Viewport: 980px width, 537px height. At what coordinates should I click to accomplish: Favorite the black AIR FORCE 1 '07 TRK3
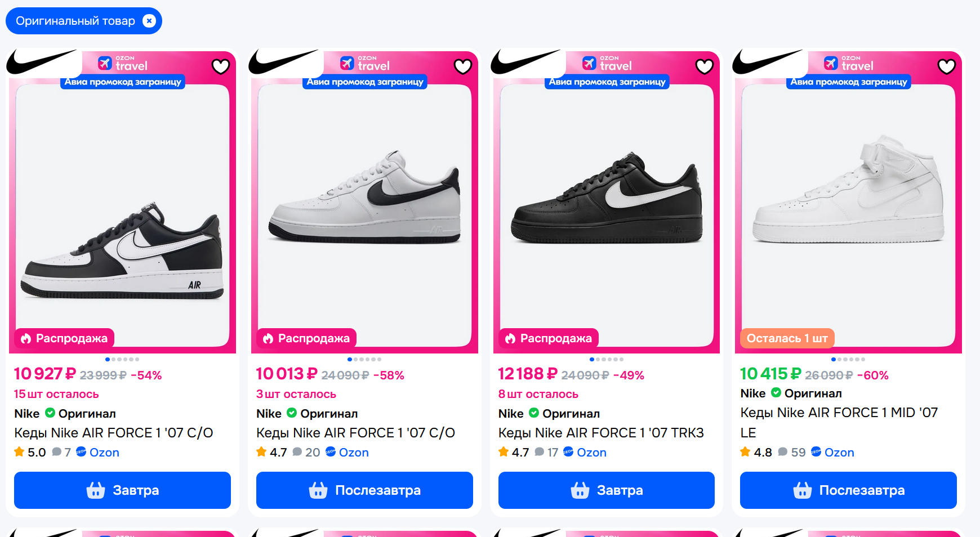tap(705, 66)
